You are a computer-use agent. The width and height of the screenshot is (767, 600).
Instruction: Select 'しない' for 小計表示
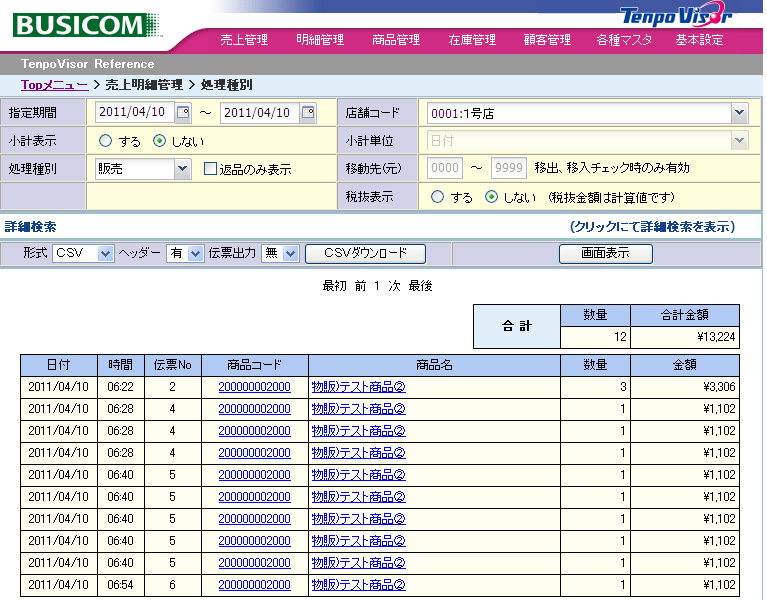pos(159,141)
